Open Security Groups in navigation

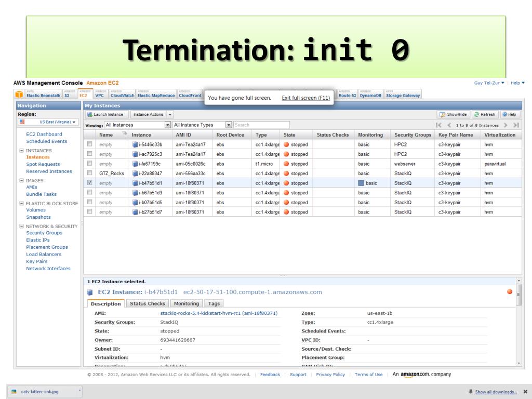[44, 233]
